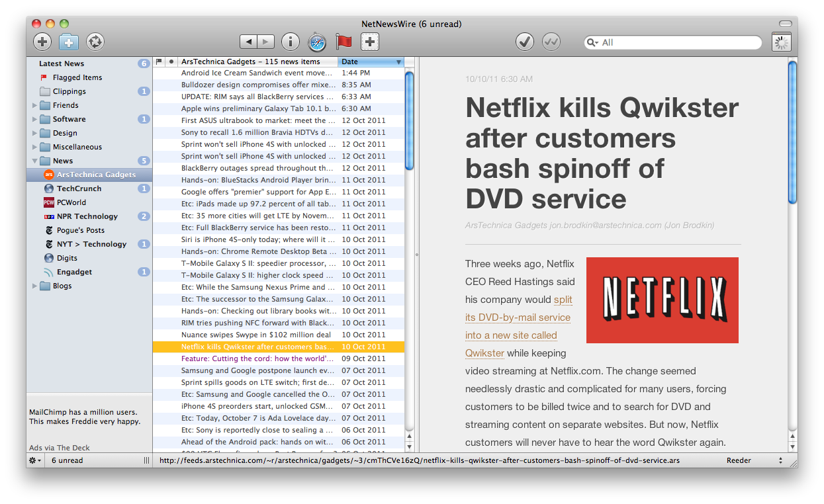Expand the Software folder triangle
Image resolution: width=824 pixels, height=504 pixels.
point(35,119)
